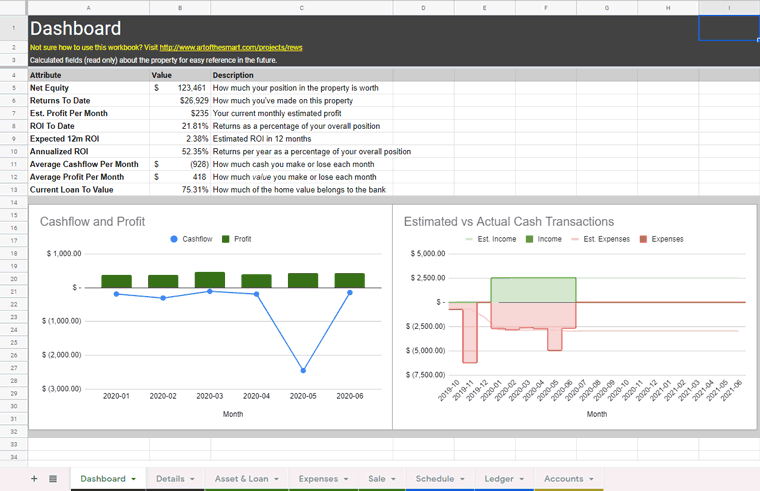Select the Returns To Date value $26,929

[180, 100]
